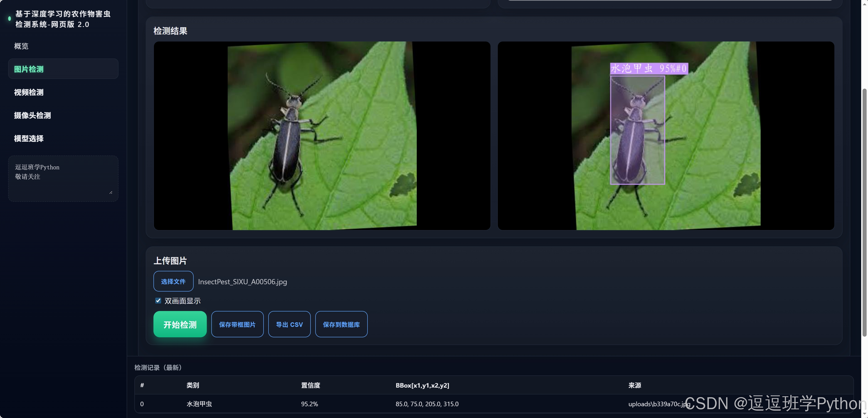
Task: Click 保存带框图片 button
Action: tap(237, 324)
